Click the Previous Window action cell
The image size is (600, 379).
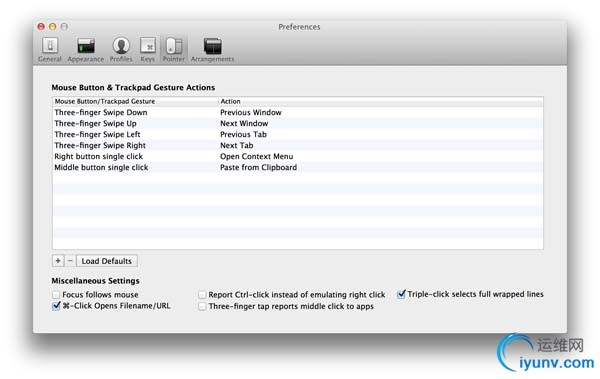(x=251, y=112)
